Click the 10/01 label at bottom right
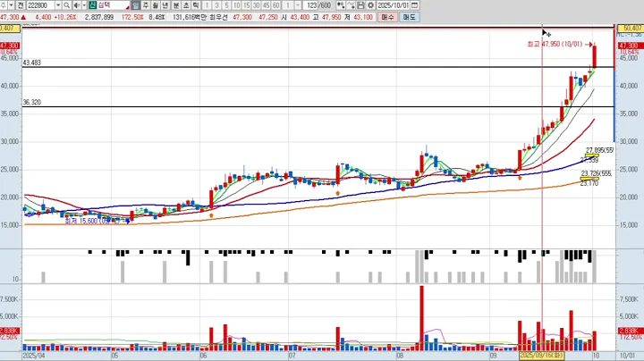Viewport: 644px width, 361px height. pyautogui.click(x=627, y=356)
